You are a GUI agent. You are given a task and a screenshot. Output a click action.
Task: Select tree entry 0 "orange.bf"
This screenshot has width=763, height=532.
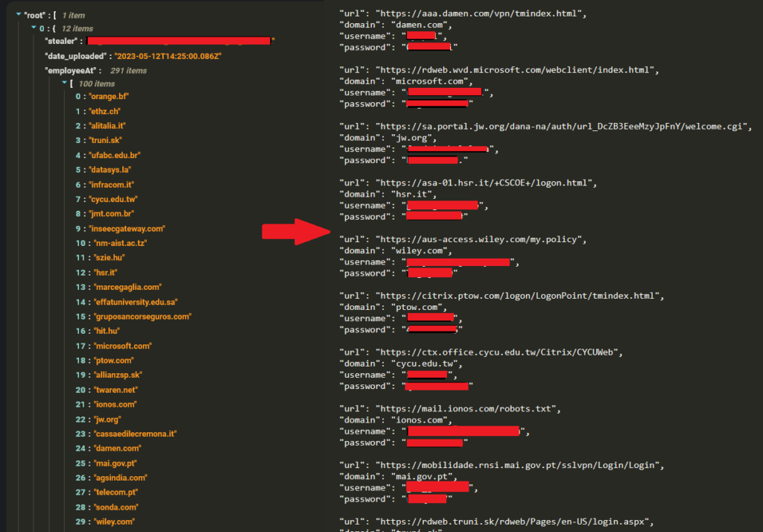[102, 96]
